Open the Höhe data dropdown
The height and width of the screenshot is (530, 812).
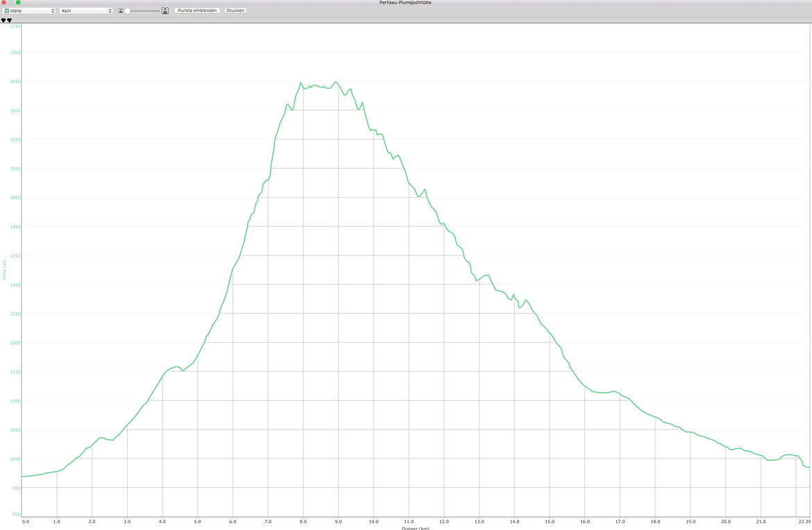pyautogui.click(x=30, y=10)
